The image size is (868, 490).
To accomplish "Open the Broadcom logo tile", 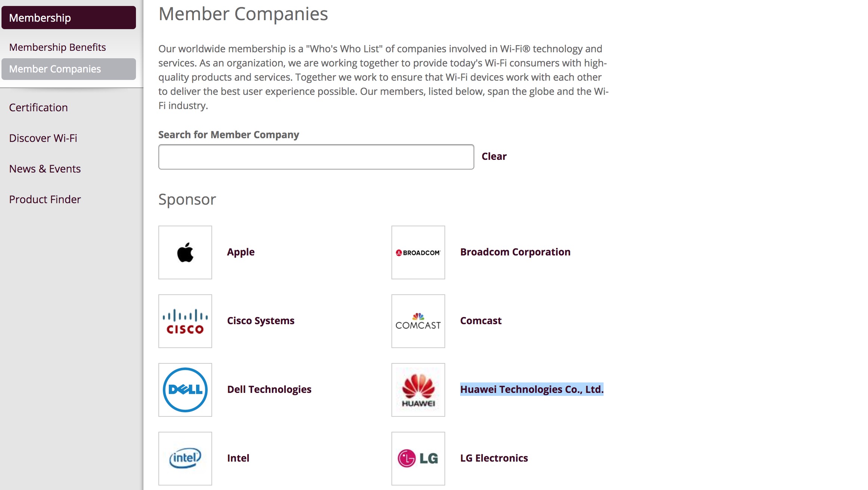I will pos(418,252).
